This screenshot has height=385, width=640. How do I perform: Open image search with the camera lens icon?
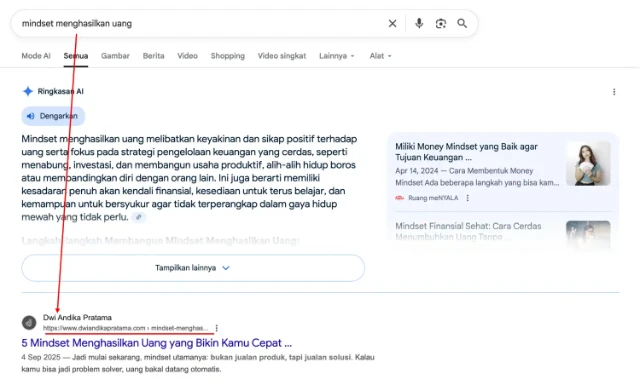[440, 24]
